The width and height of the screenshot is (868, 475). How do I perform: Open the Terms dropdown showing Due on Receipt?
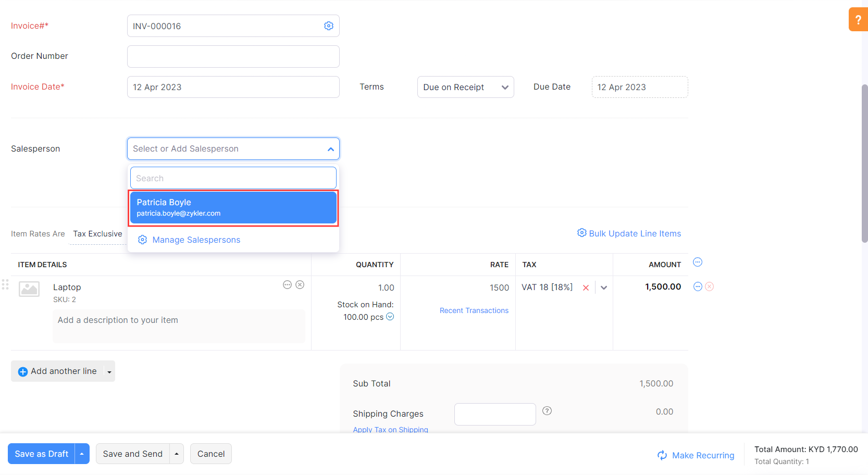click(465, 87)
